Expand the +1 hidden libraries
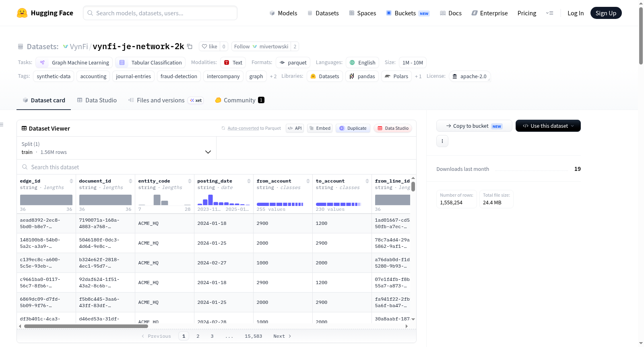This screenshot has height=347, width=644. click(x=418, y=76)
